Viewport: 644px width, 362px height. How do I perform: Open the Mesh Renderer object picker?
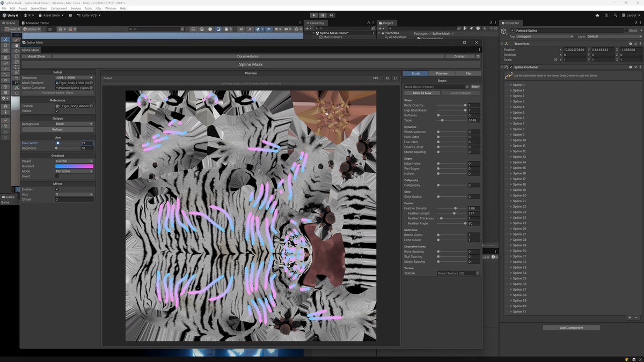(x=91, y=83)
